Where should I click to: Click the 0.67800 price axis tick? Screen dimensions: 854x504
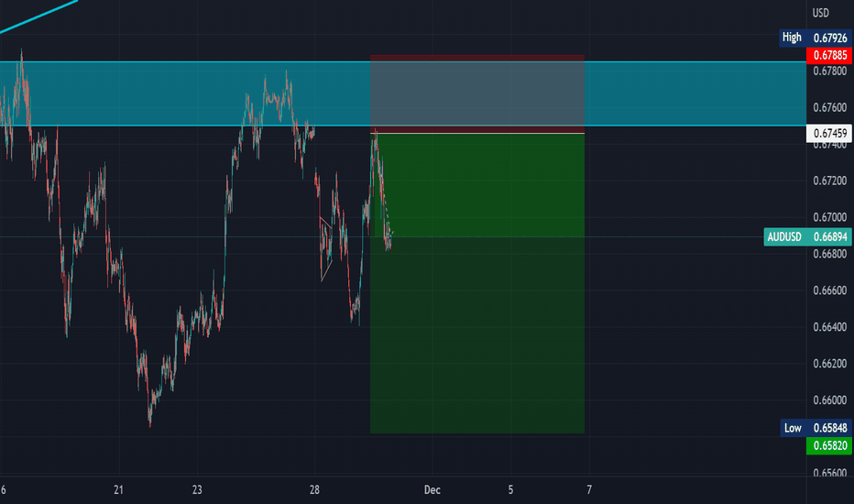click(x=829, y=71)
